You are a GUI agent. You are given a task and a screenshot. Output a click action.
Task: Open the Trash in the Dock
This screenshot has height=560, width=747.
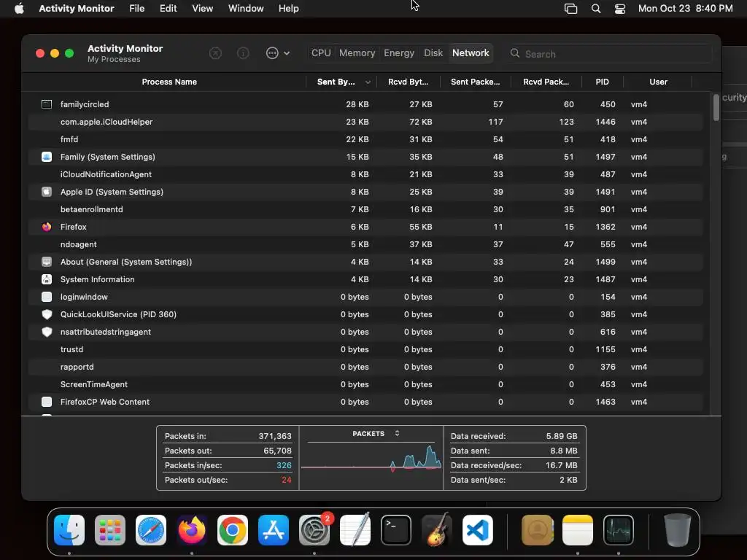pos(677,530)
